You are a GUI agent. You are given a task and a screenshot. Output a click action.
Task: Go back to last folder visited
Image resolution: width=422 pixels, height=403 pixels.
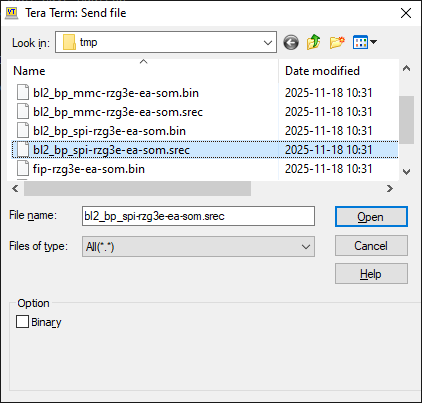(291, 43)
